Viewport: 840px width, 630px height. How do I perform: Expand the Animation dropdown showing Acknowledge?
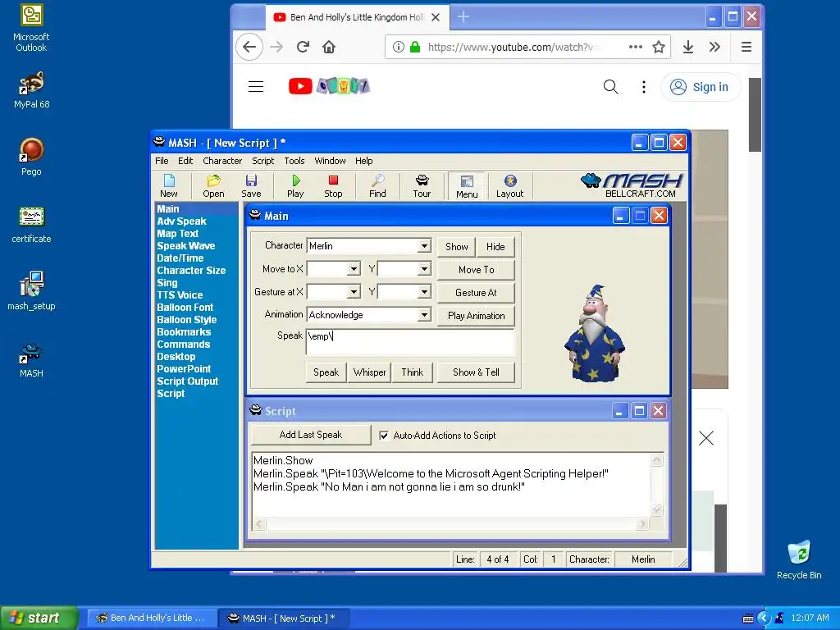424,315
